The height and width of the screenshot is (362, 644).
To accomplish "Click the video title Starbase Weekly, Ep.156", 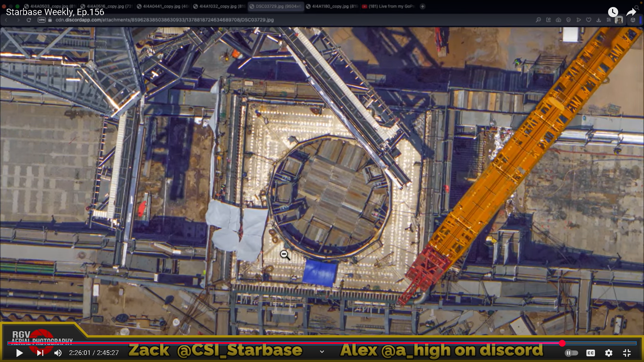I will point(55,12).
